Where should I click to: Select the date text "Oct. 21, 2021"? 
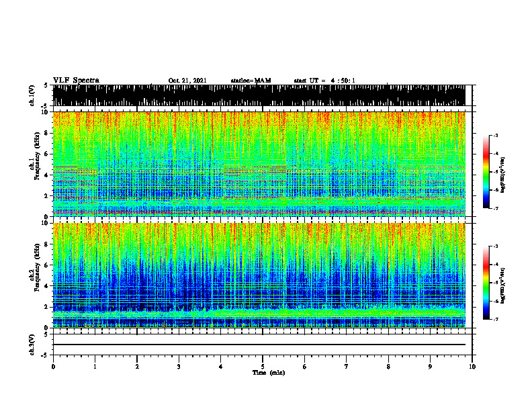pos(187,81)
